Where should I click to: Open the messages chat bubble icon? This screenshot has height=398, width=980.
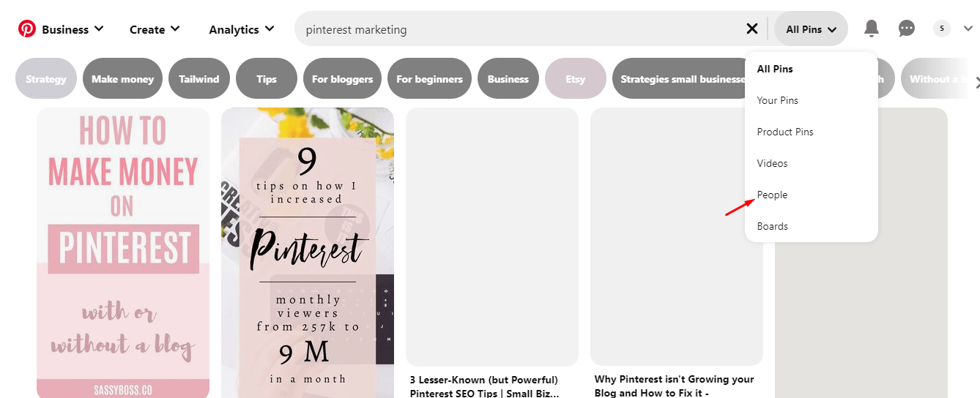tap(907, 29)
